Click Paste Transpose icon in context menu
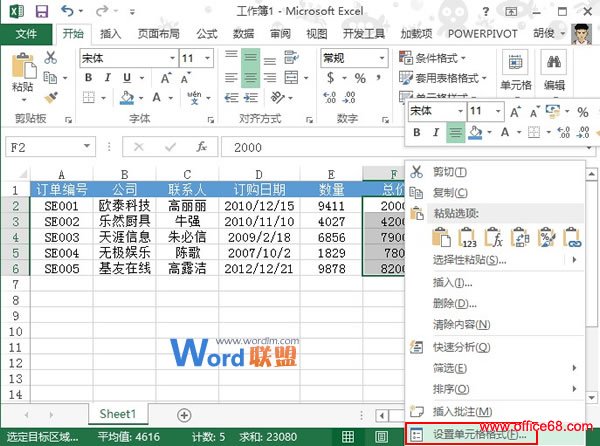The height and width of the screenshot is (446, 600). click(520, 238)
